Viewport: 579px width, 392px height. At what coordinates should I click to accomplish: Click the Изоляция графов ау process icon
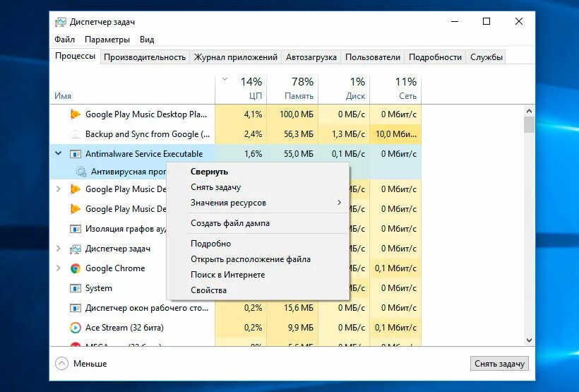click(x=76, y=229)
